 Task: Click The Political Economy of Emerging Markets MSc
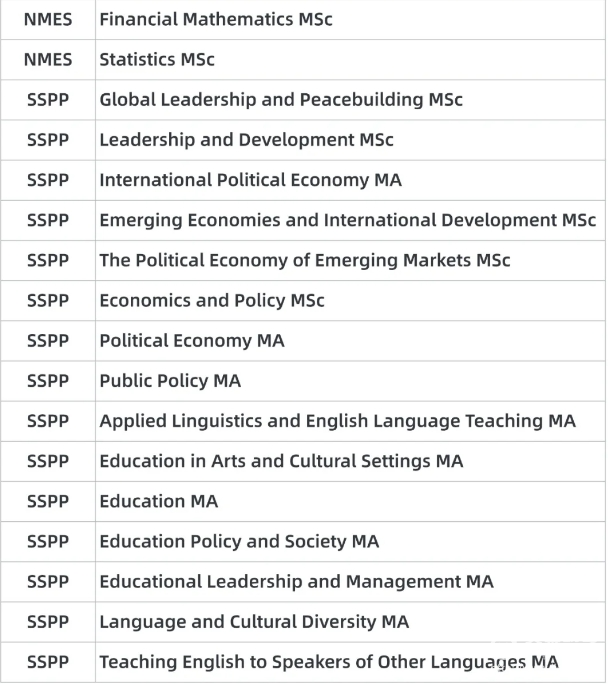[x=304, y=260]
